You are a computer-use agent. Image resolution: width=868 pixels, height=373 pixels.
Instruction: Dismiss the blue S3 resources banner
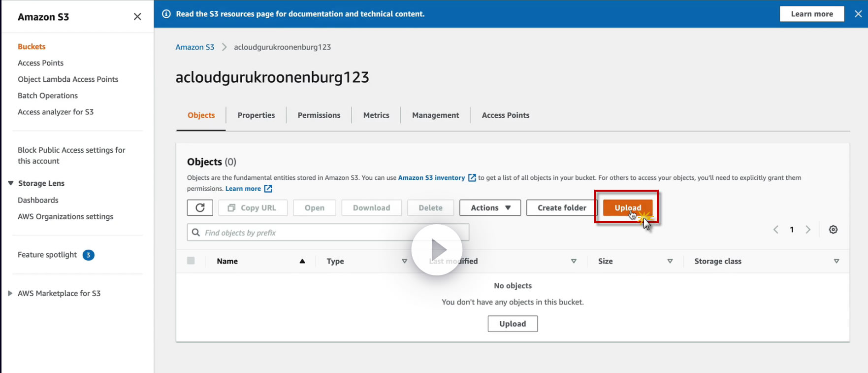pyautogui.click(x=858, y=14)
